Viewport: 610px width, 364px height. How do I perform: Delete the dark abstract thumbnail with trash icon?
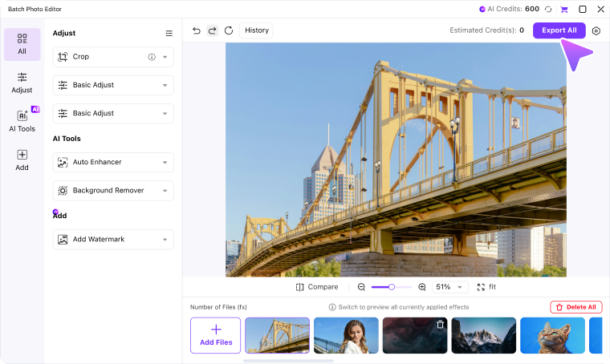(x=440, y=325)
